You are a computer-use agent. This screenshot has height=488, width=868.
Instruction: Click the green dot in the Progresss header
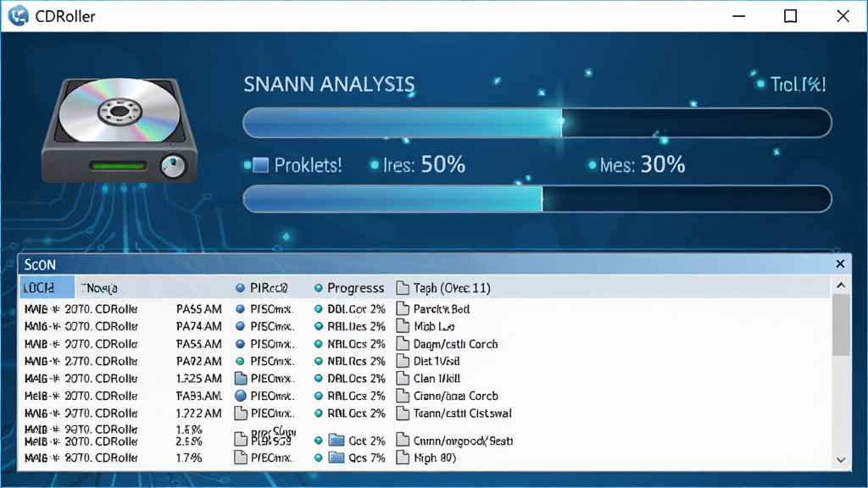click(x=319, y=288)
